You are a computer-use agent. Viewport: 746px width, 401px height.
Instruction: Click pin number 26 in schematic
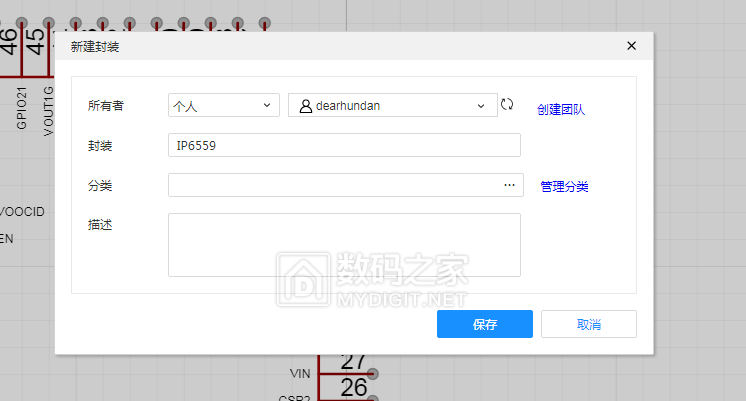(354, 388)
